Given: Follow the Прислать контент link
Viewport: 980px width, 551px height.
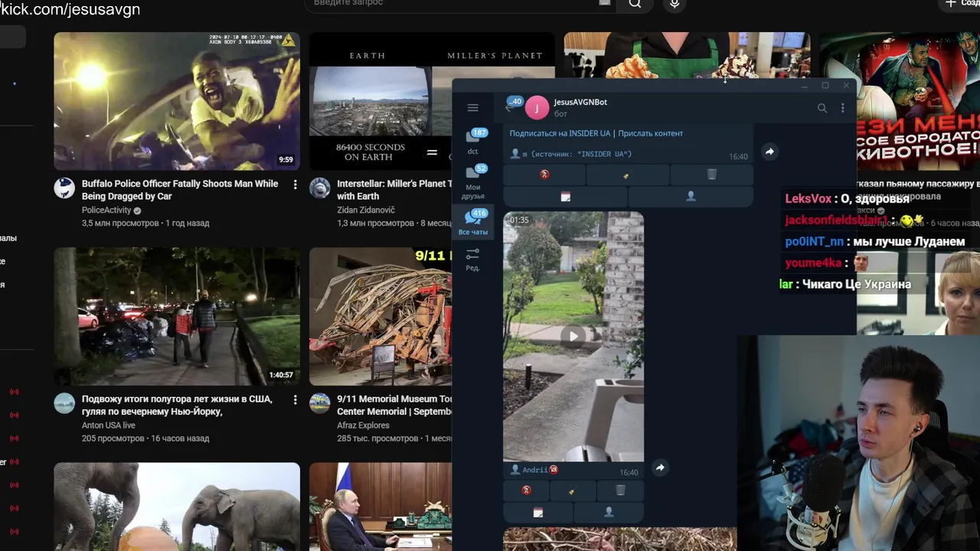Looking at the screenshot, I should (x=650, y=133).
